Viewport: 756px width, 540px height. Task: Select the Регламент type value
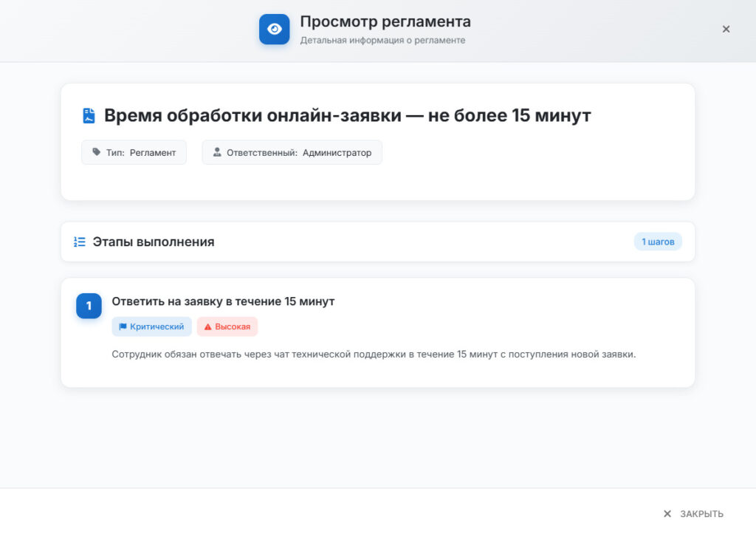point(153,152)
